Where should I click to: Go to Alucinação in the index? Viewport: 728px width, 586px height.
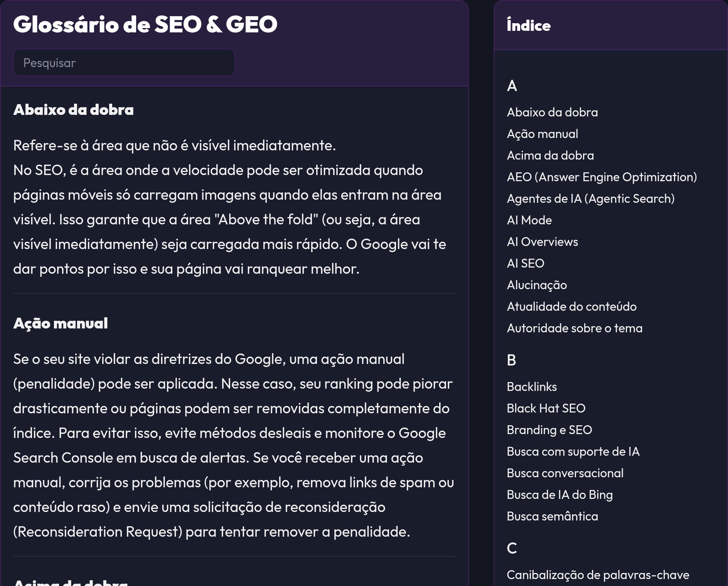537,285
